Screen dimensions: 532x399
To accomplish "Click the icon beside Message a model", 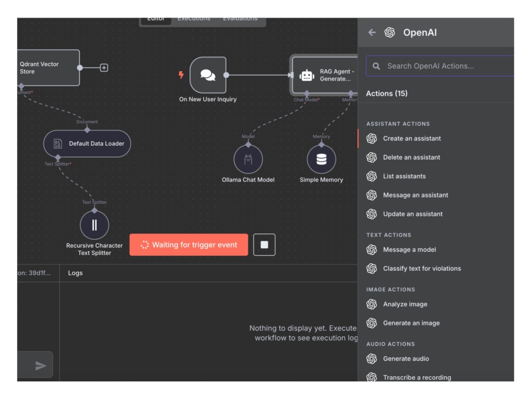I will pyautogui.click(x=371, y=250).
